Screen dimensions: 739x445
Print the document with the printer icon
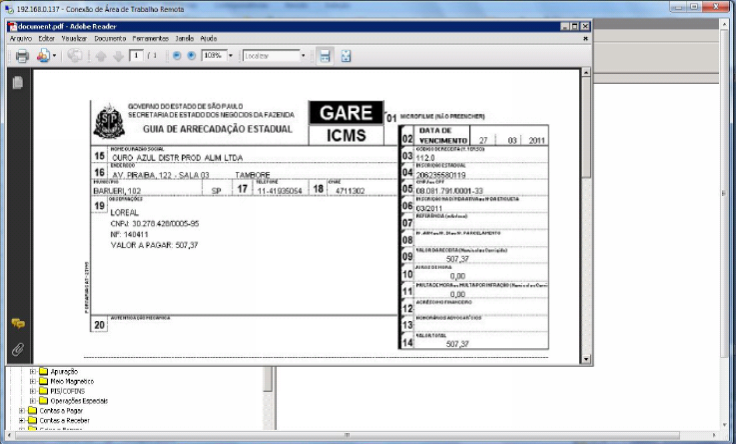(x=22, y=56)
